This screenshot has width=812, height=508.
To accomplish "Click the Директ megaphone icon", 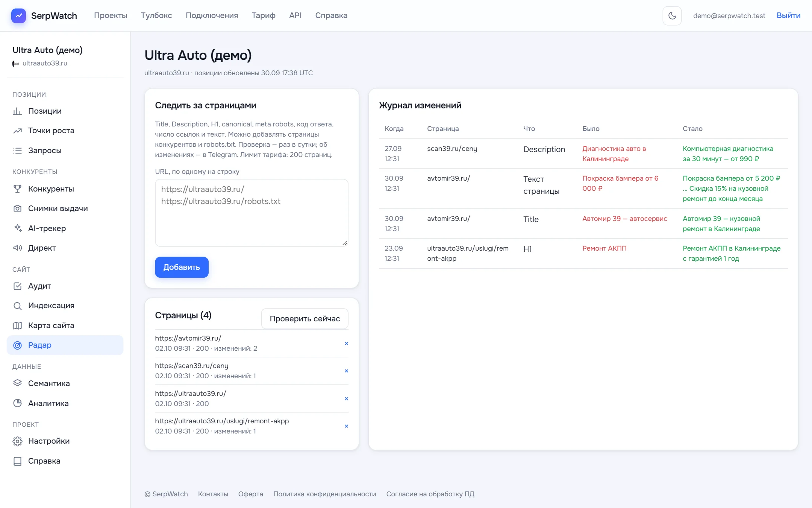I will click(17, 248).
